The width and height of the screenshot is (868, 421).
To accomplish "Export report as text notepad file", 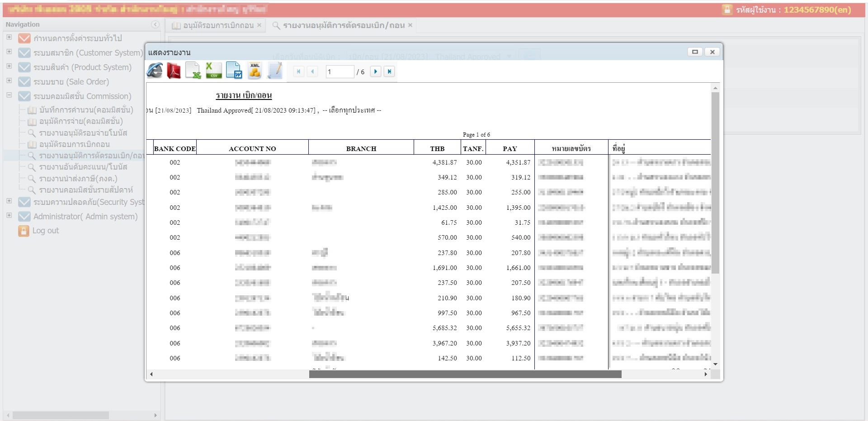I will tap(274, 71).
